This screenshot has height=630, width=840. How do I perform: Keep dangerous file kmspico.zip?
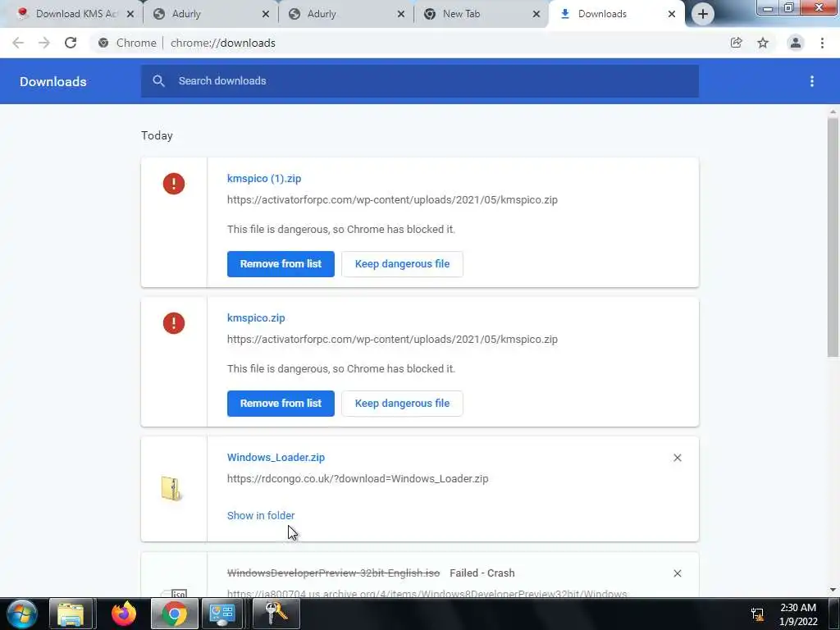[402, 404]
